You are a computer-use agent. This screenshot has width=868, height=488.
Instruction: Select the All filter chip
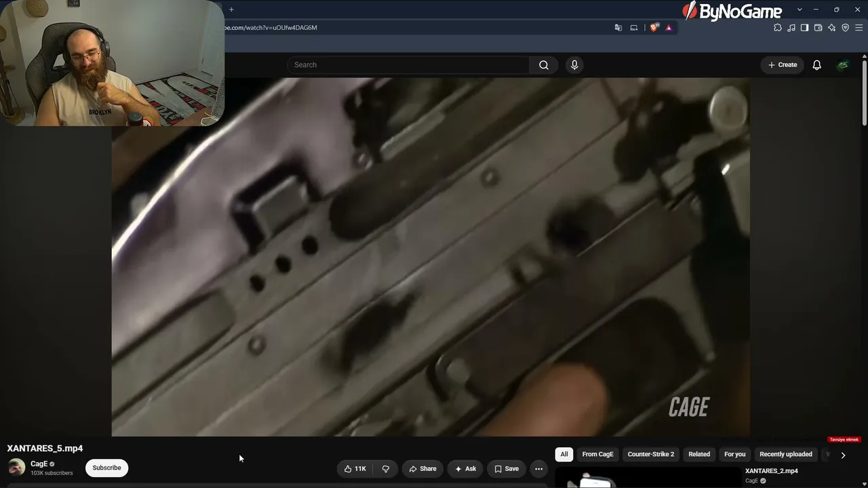pyautogui.click(x=564, y=454)
